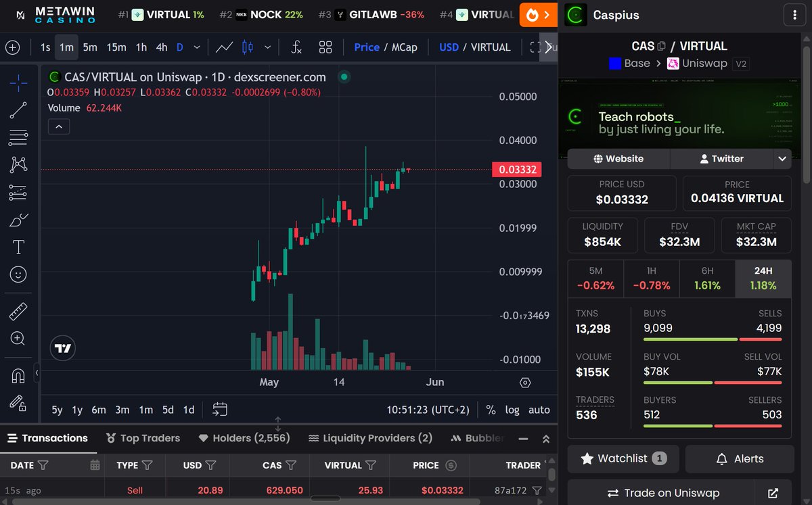
Task: Switch chart to MCap view
Action: [x=404, y=47]
